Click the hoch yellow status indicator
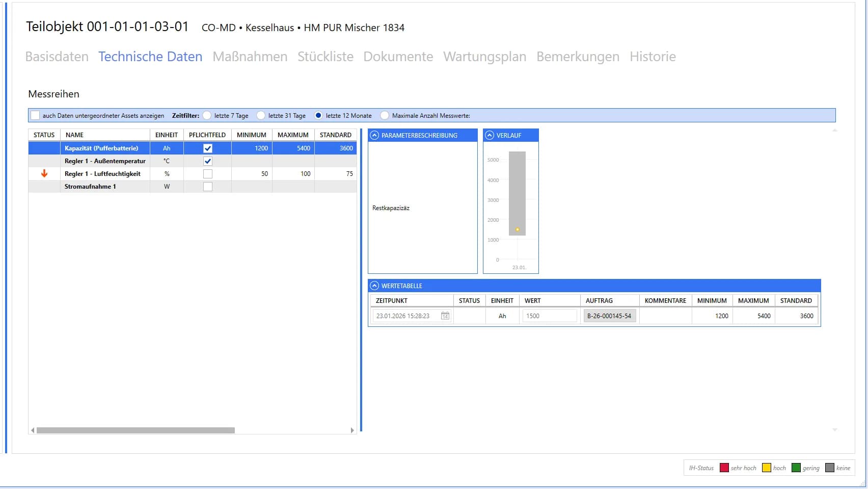The width and height of the screenshot is (868, 489). (766, 468)
